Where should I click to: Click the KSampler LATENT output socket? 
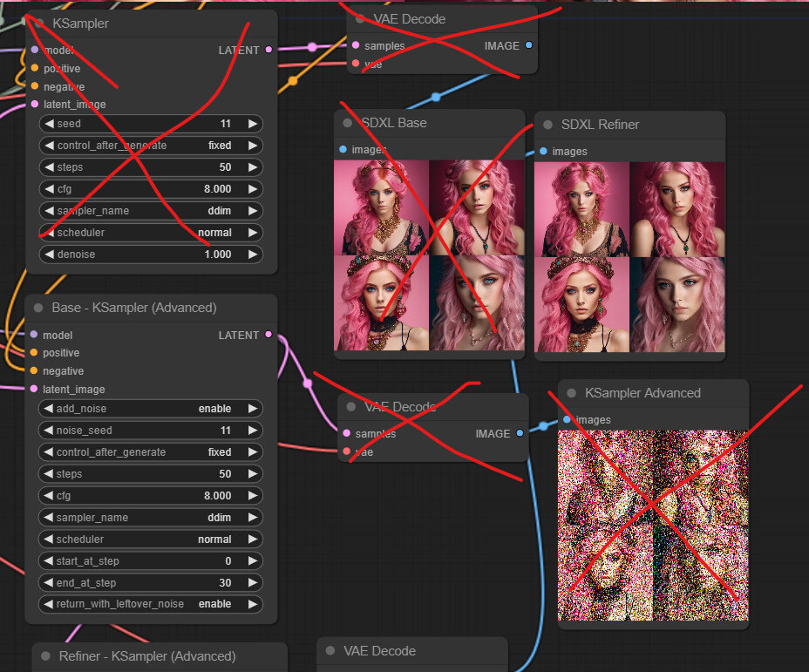[x=269, y=50]
